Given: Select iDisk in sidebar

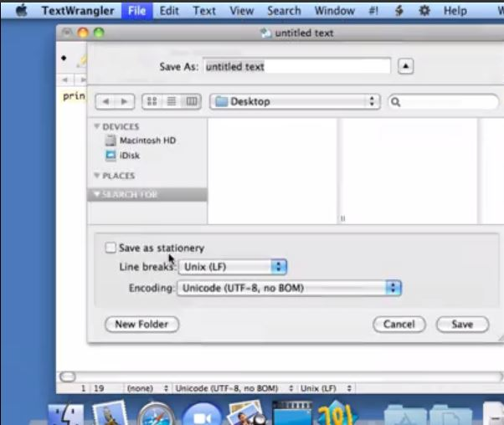Looking at the screenshot, I should click(123, 156).
